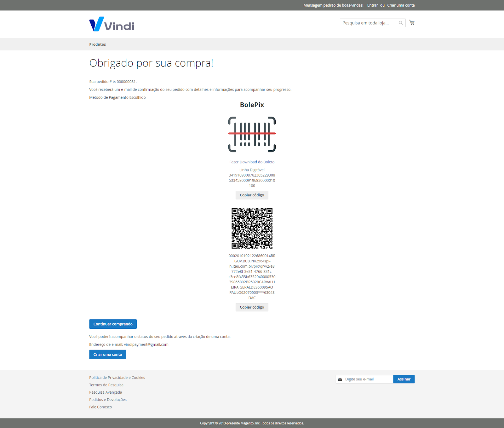Open Pesquisa Avançada link
The width and height of the screenshot is (504, 428).
[106, 392]
